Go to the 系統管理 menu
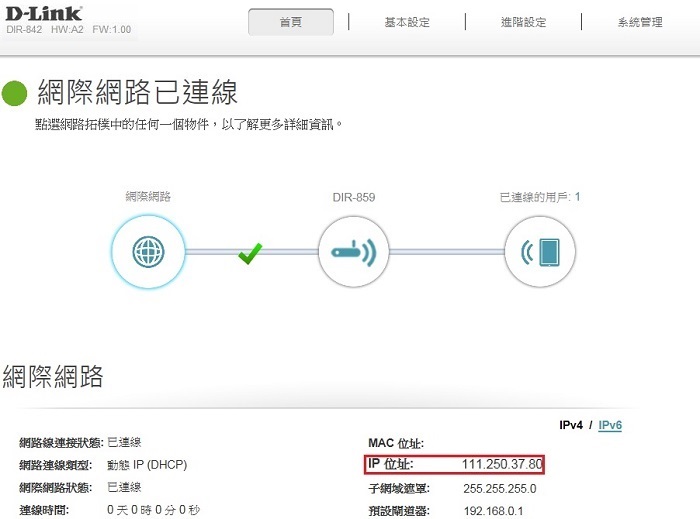This screenshot has width=700, height=519. 640,22
